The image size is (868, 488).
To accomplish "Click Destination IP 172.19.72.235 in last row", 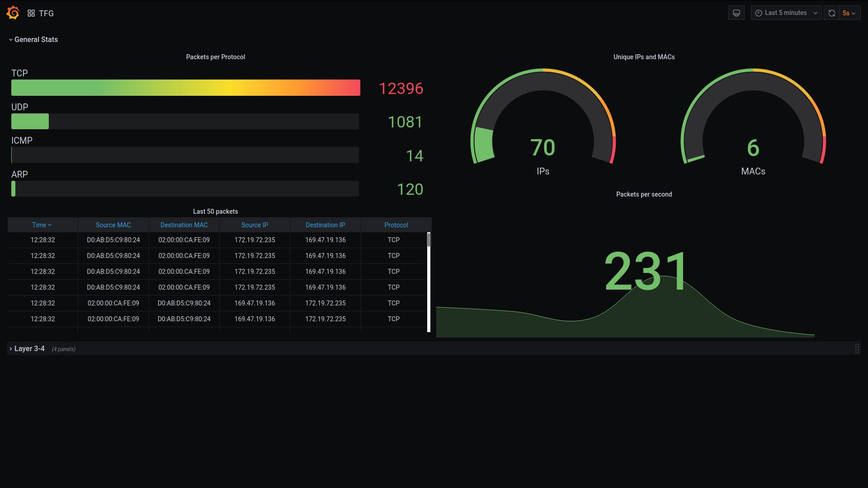I will [325, 319].
